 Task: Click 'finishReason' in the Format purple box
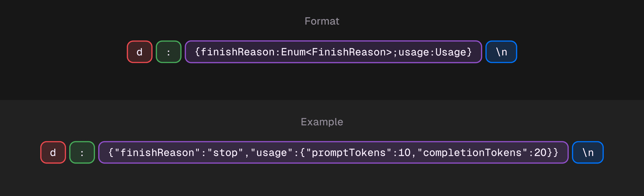click(237, 52)
